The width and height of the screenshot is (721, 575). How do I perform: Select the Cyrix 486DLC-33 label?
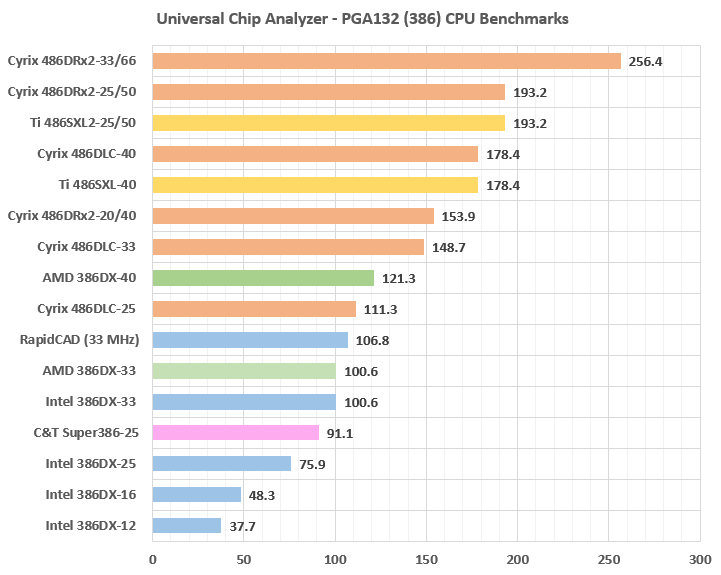86,247
